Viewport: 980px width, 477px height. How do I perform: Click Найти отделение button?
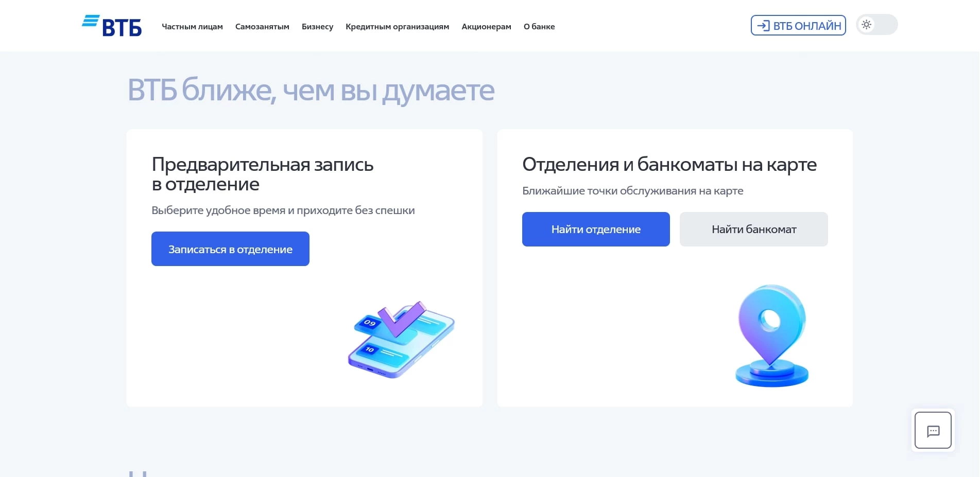pos(595,229)
